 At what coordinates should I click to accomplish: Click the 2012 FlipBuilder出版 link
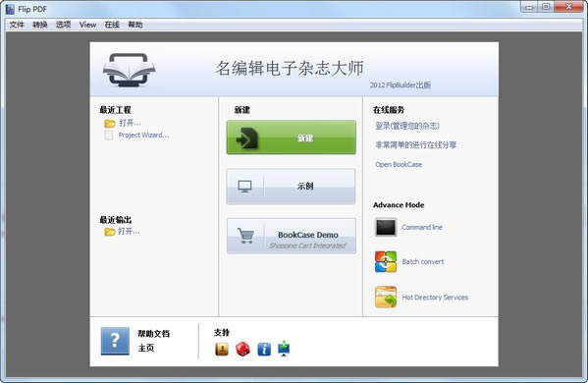(401, 85)
